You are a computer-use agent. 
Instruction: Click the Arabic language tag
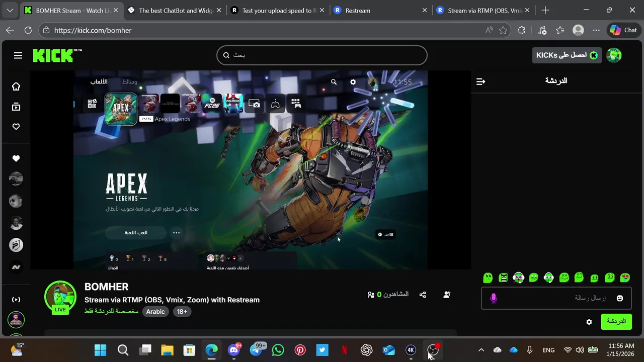[x=155, y=312]
